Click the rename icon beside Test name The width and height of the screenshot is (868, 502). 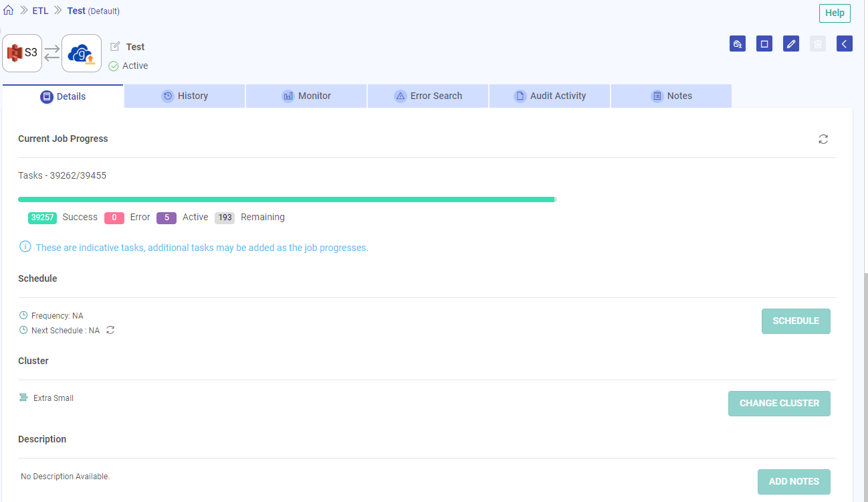(115, 47)
